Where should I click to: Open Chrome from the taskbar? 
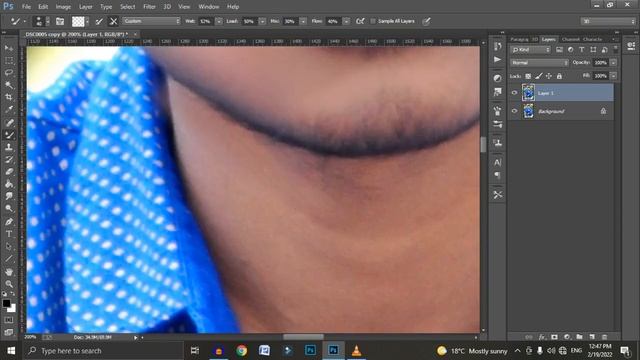point(242,351)
